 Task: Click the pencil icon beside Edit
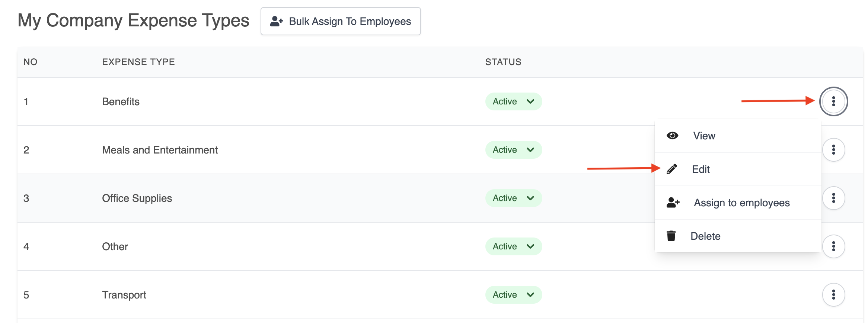tap(672, 169)
